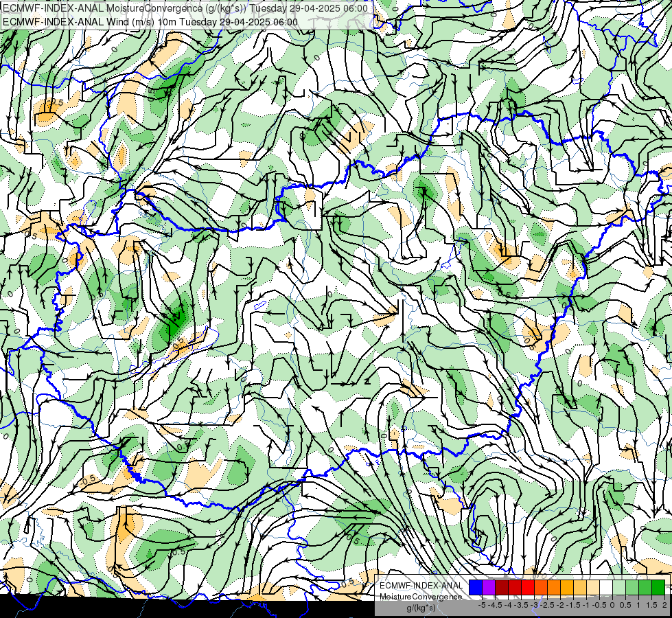Click the -5 tick label on the legend
672x618 pixels.
point(482,605)
